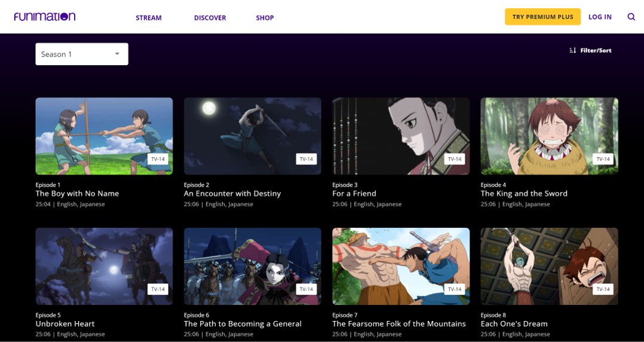Viewport: 644px width, 342px height.
Task: Open Episode 6 thumbnail
Action: (x=253, y=267)
